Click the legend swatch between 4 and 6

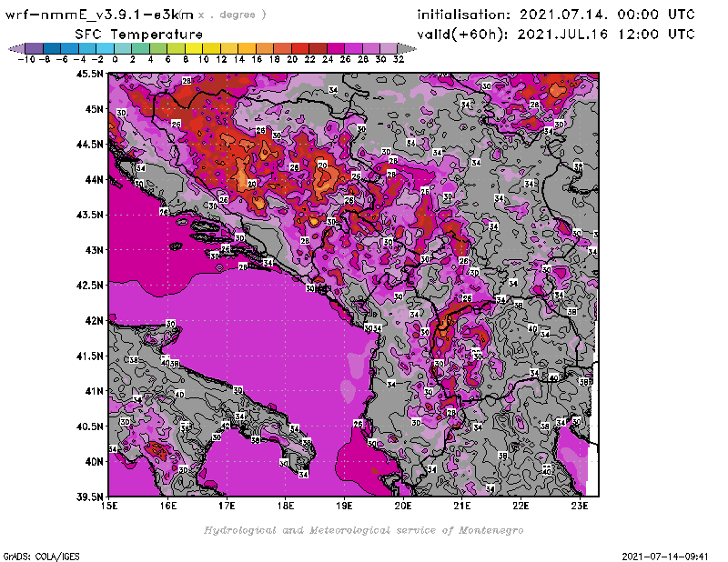(x=158, y=48)
